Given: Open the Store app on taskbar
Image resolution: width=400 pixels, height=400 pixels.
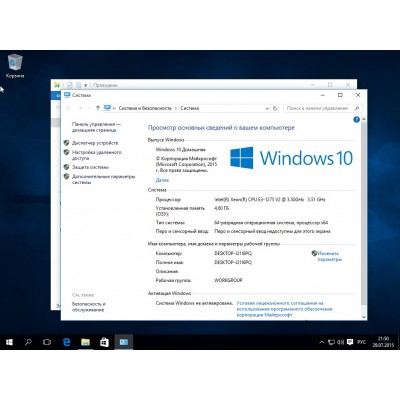Looking at the screenshot, I should (x=104, y=342).
